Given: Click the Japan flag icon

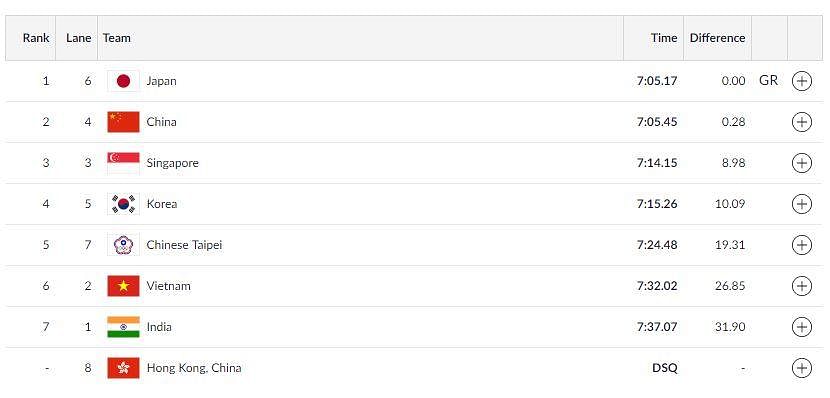Looking at the screenshot, I should coord(123,81).
